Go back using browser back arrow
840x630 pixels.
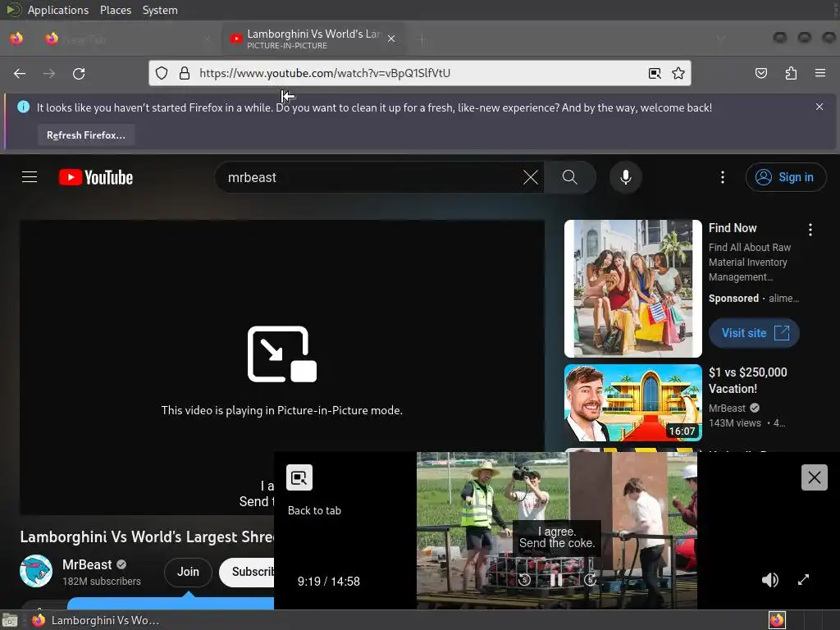tap(20, 73)
